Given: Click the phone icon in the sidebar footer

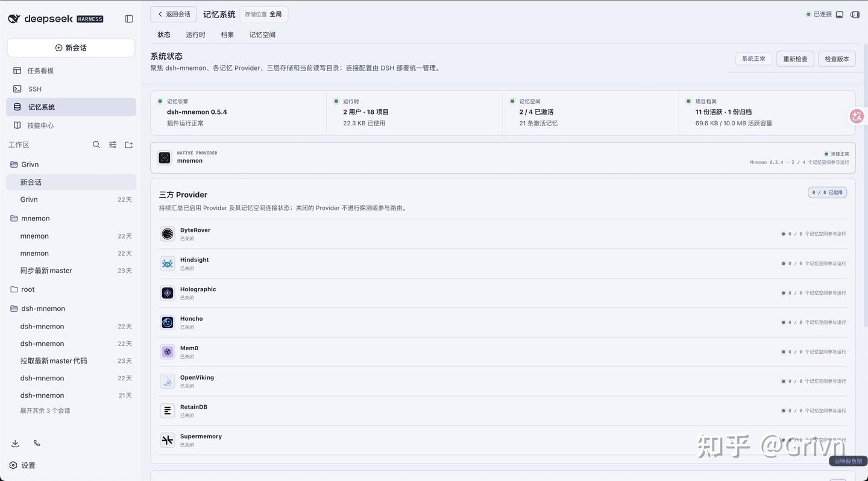Looking at the screenshot, I should [37, 443].
